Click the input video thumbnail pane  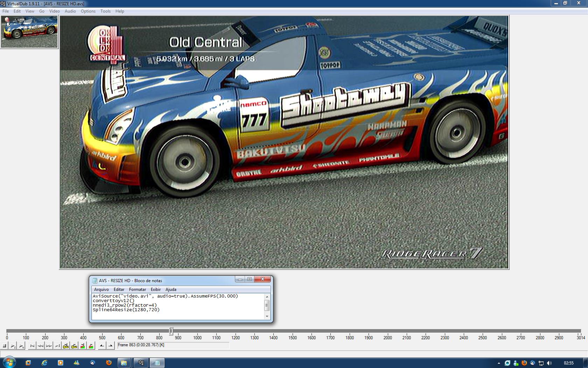pyautogui.click(x=29, y=32)
